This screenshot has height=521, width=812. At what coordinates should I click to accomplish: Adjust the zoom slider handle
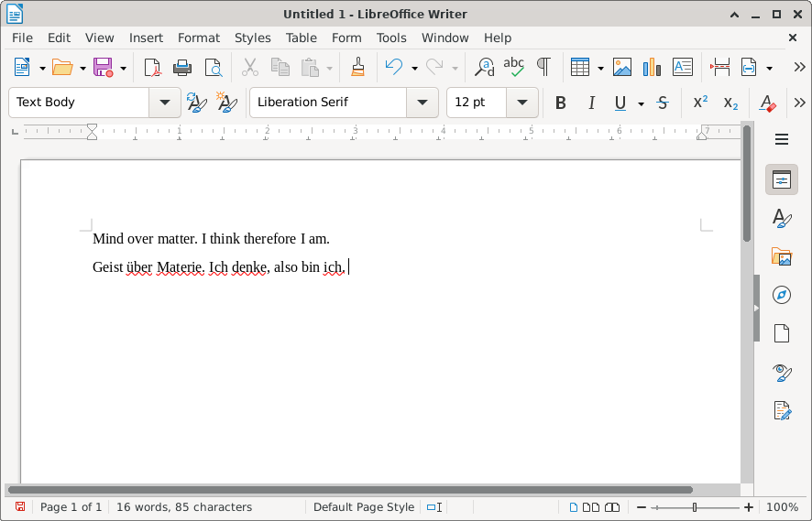pyautogui.click(x=695, y=507)
